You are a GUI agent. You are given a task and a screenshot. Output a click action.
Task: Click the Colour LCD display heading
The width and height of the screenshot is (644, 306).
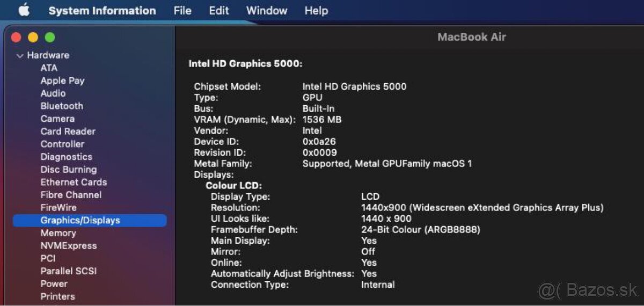pos(233,186)
